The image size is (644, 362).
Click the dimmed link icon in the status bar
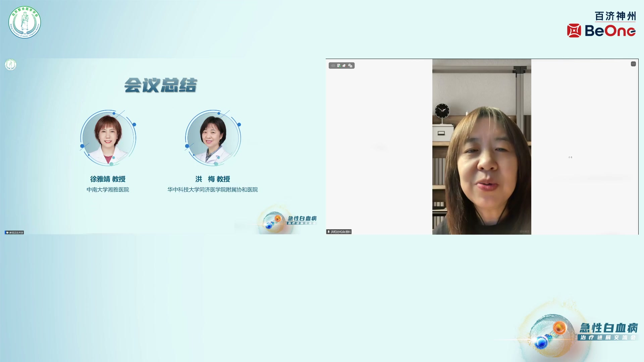click(x=333, y=66)
